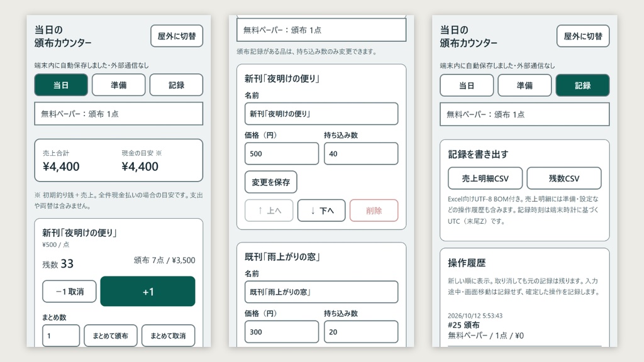644x362 pixels.
Task: Click the 頒布 7点 / ¥3,500 text
Action: 164,260
